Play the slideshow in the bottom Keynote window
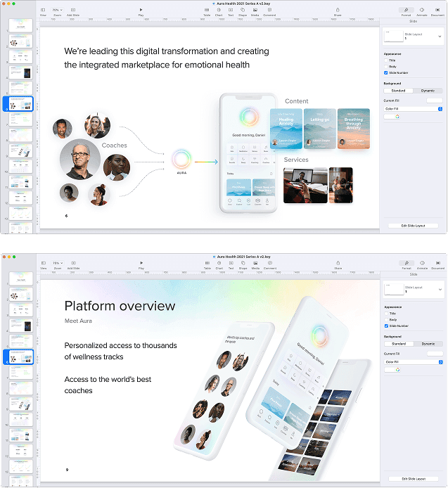 coord(141,263)
